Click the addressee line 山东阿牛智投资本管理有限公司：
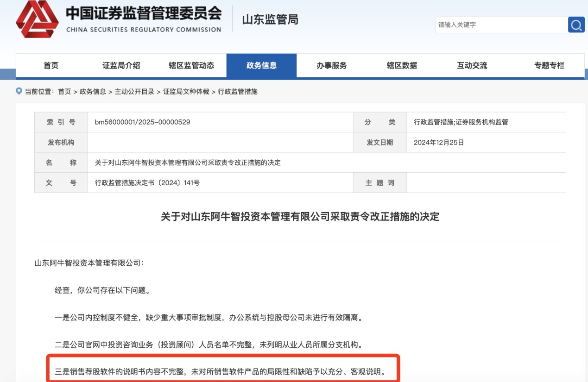This screenshot has height=382, width=588. click(89, 263)
